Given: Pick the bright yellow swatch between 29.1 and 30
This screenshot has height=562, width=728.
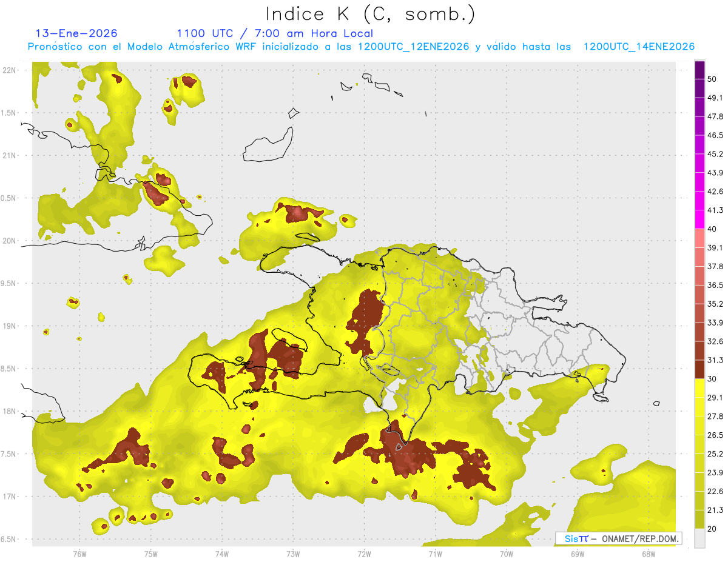Looking at the screenshot, I should tap(699, 388).
